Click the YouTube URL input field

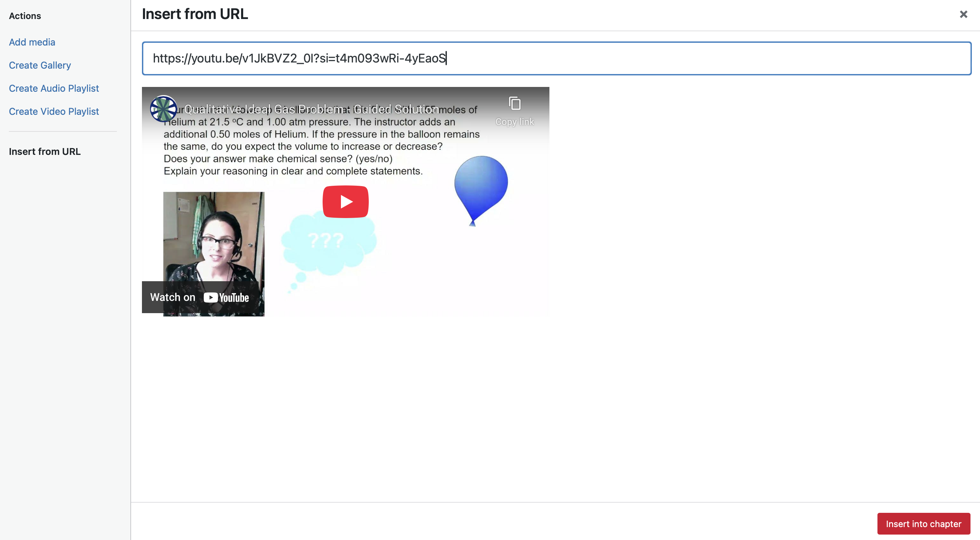click(557, 58)
